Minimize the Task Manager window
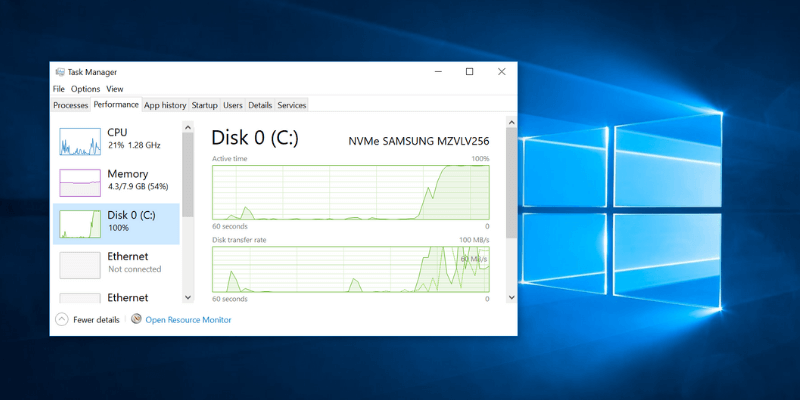Viewport: 800px width, 400px height. [438, 72]
